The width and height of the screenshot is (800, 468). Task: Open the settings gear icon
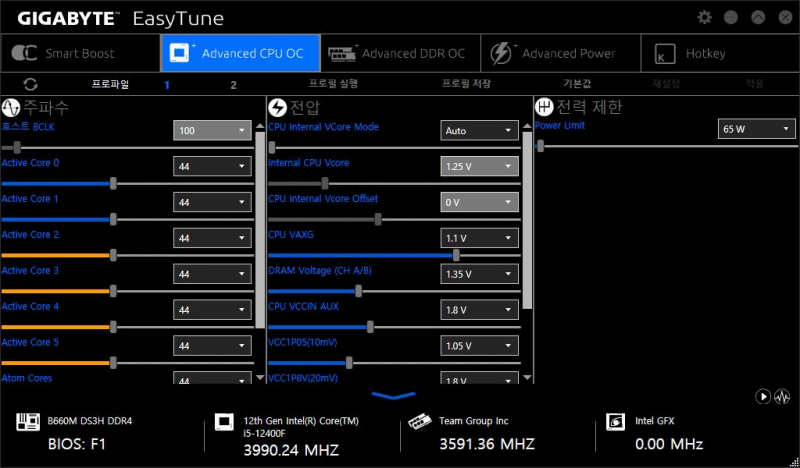coord(705,17)
